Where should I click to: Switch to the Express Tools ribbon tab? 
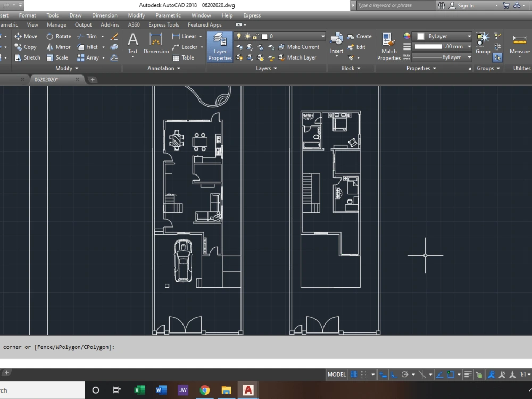pyautogui.click(x=163, y=25)
